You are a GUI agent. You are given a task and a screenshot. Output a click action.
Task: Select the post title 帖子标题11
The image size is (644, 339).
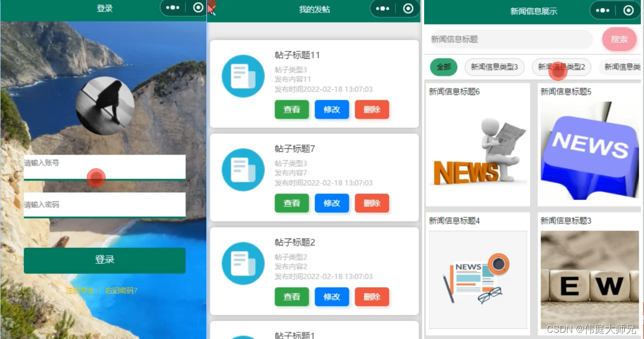point(297,55)
